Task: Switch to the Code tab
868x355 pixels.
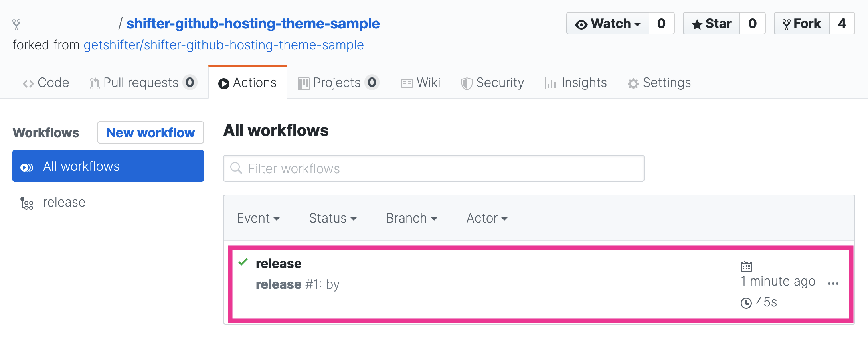Action: 46,83
